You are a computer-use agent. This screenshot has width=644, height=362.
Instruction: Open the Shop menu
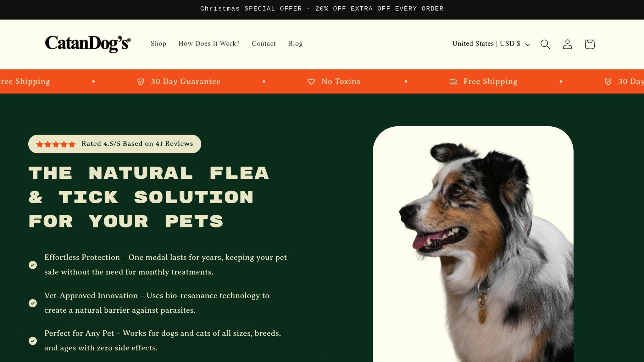158,44
